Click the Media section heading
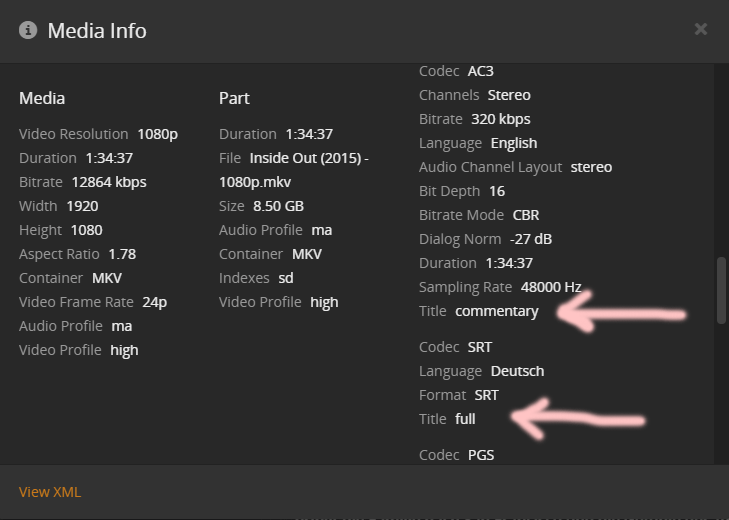Viewport: 729px width, 520px height. tap(42, 98)
